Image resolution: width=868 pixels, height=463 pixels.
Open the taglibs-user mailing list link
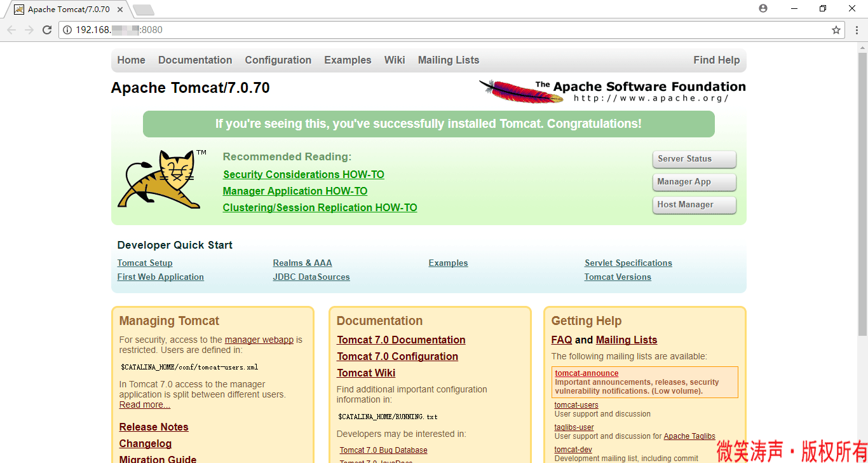click(x=574, y=427)
